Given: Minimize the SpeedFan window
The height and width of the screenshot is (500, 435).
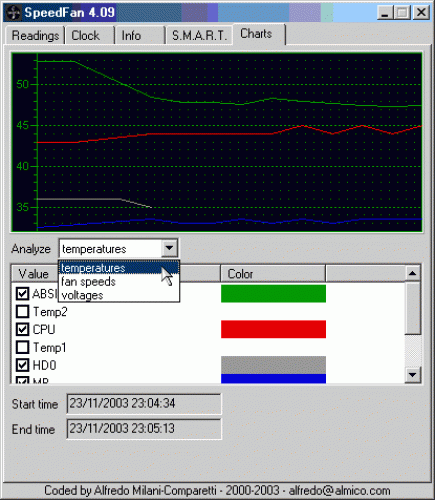Looking at the screenshot, I should pos(385,13).
